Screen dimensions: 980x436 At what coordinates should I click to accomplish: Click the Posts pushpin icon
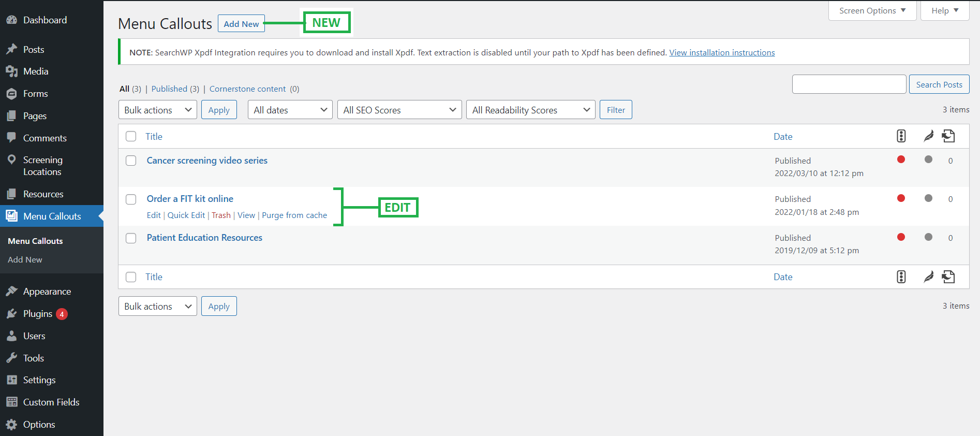coord(11,49)
